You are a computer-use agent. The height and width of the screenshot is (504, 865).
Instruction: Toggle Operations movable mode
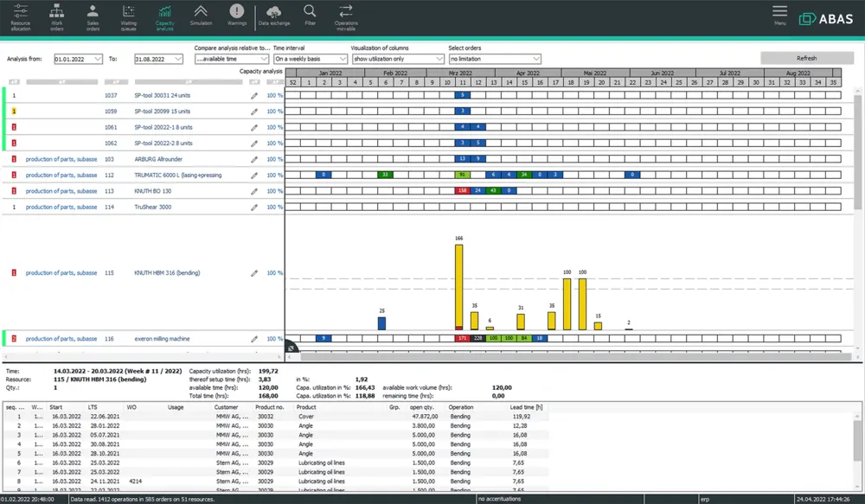point(346,17)
